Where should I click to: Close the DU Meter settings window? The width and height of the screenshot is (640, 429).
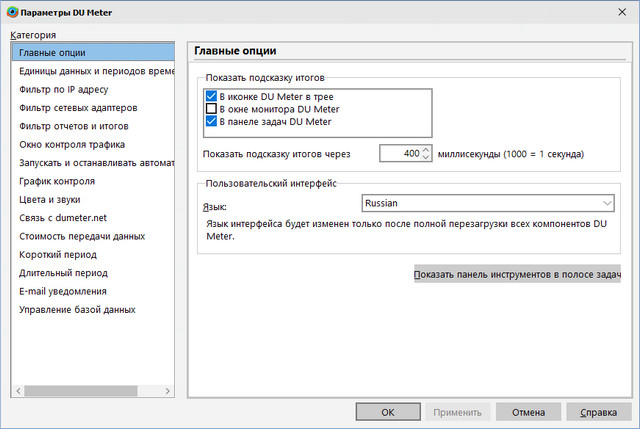[620, 11]
